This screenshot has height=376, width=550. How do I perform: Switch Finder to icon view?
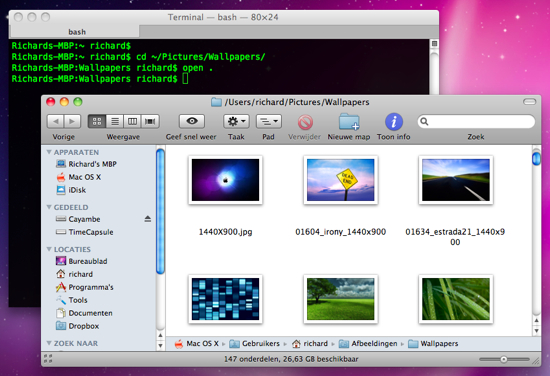point(97,121)
